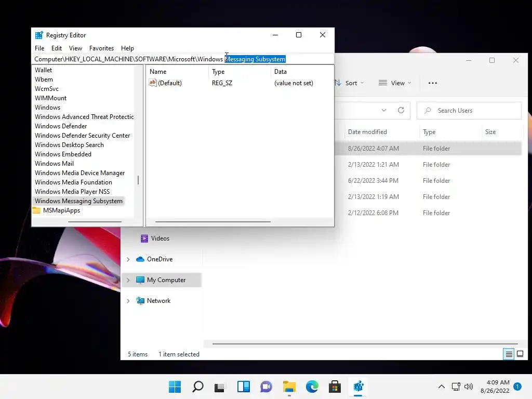
Task: Click the OneDrive cloud icon
Action: coord(140,259)
